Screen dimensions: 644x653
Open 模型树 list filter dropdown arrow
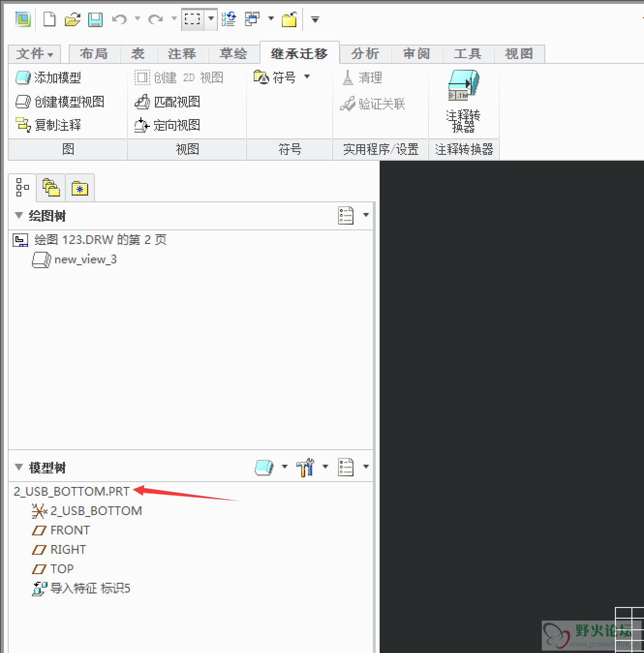click(366, 467)
